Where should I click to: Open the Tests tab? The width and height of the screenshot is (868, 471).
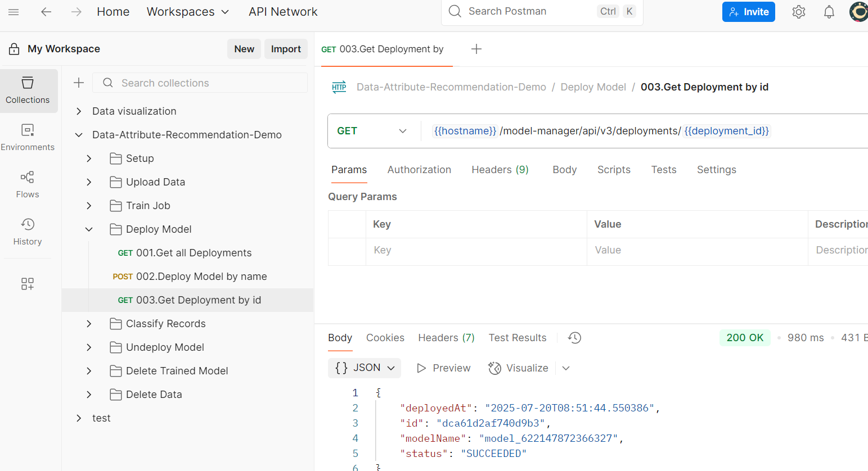click(x=664, y=170)
